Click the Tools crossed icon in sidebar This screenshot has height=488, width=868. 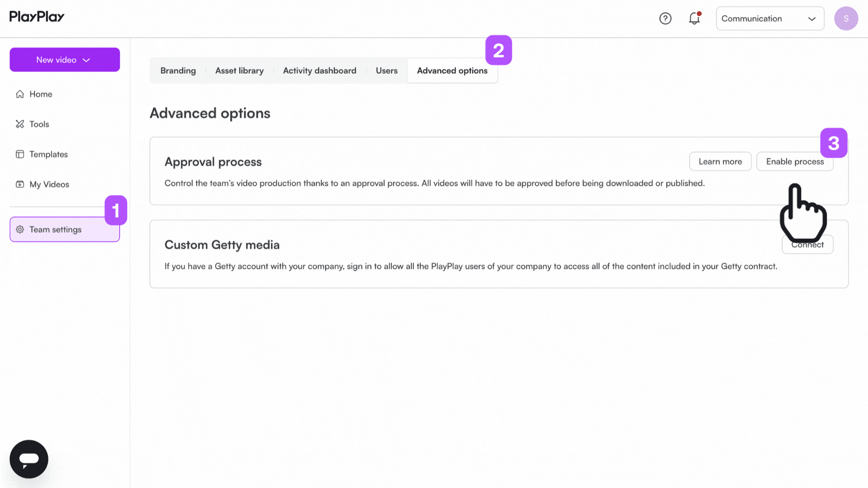coord(20,124)
